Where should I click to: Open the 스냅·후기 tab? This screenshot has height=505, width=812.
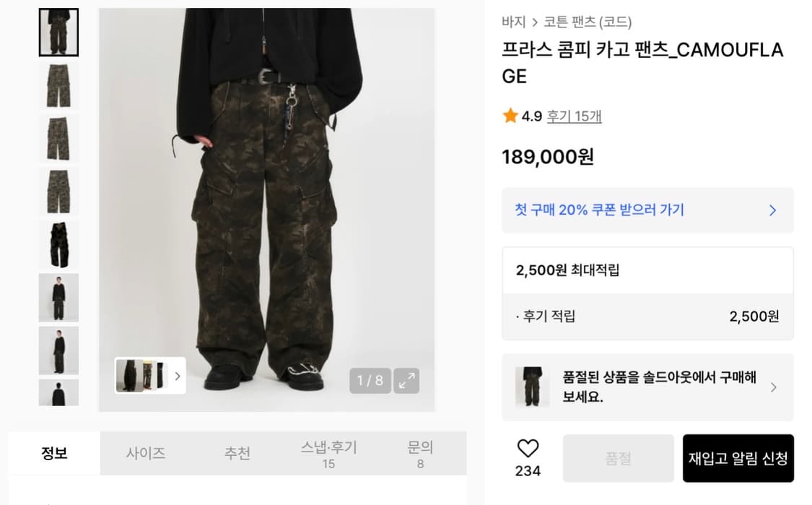(328, 454)
